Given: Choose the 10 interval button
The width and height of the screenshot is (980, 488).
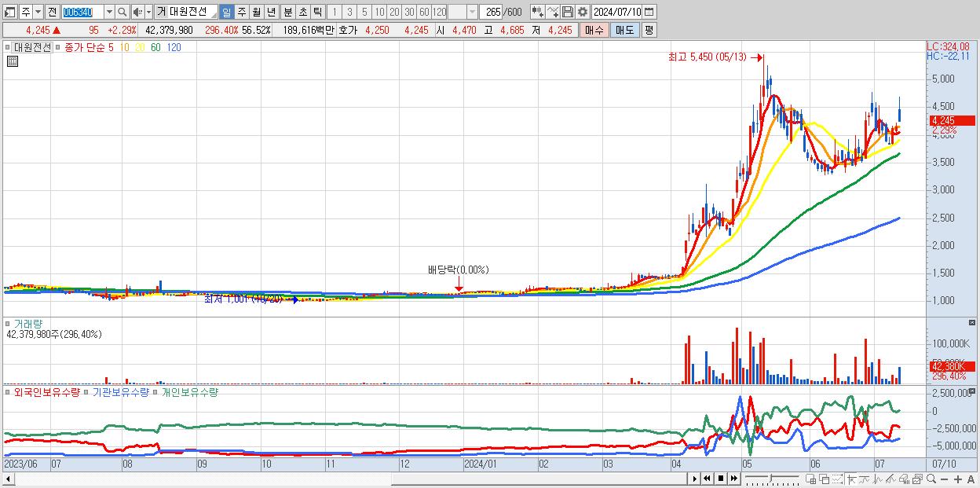Looking at the screenshot, I should [379, 12].
